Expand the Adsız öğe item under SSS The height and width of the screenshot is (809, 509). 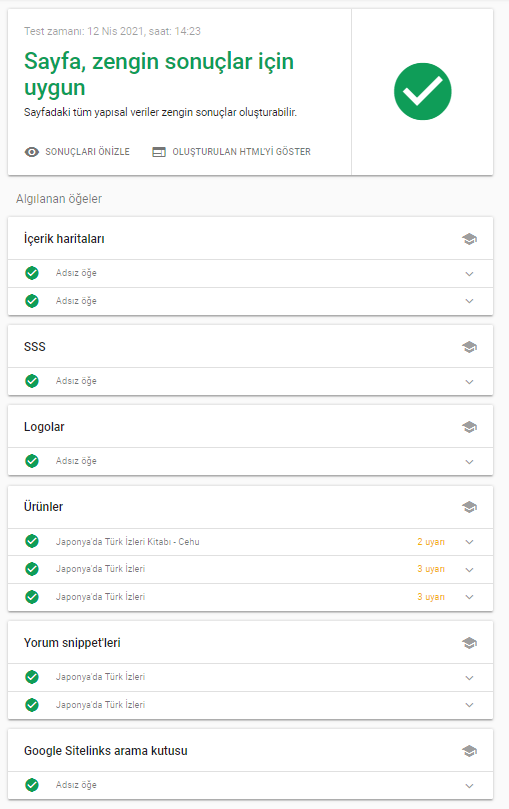[x=251, y=381]
